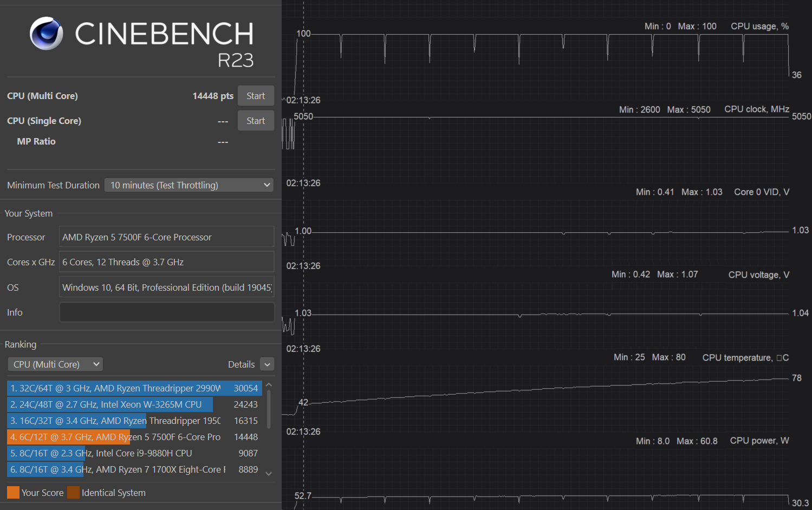This screenshot has height=510, width=812.
Task: Click the ranking list scroll up arrow
Action: 269,385
